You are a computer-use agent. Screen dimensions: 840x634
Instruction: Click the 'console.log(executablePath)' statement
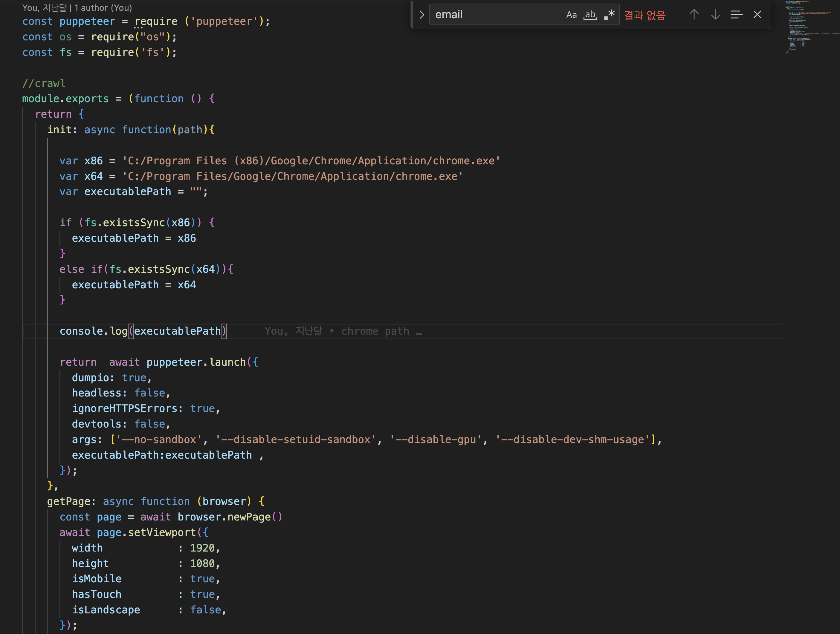(x=143, y=331)
